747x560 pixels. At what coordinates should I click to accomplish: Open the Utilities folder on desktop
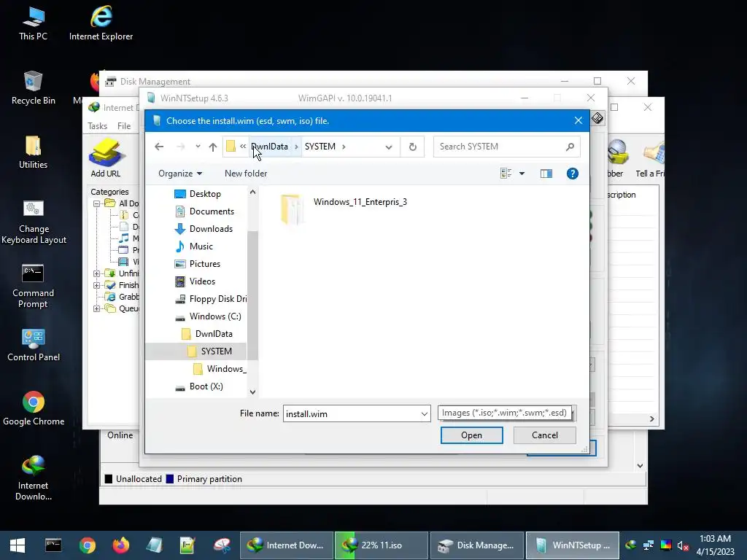[33, 152]
